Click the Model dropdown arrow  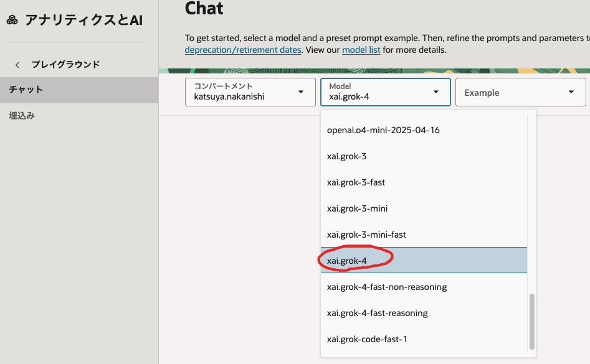pyautogui.click(x=435, y=92)
